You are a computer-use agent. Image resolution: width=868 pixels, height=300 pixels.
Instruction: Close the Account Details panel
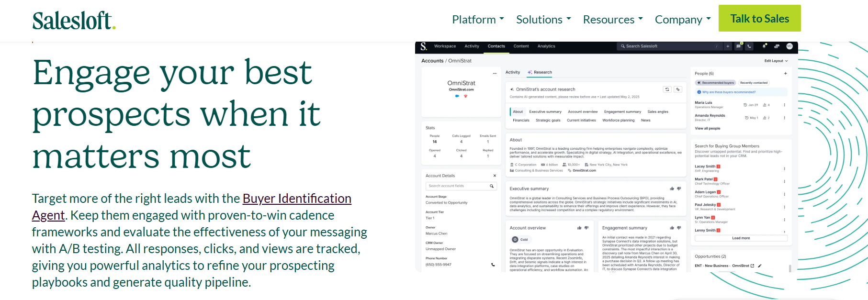click(x=495, y=176)
